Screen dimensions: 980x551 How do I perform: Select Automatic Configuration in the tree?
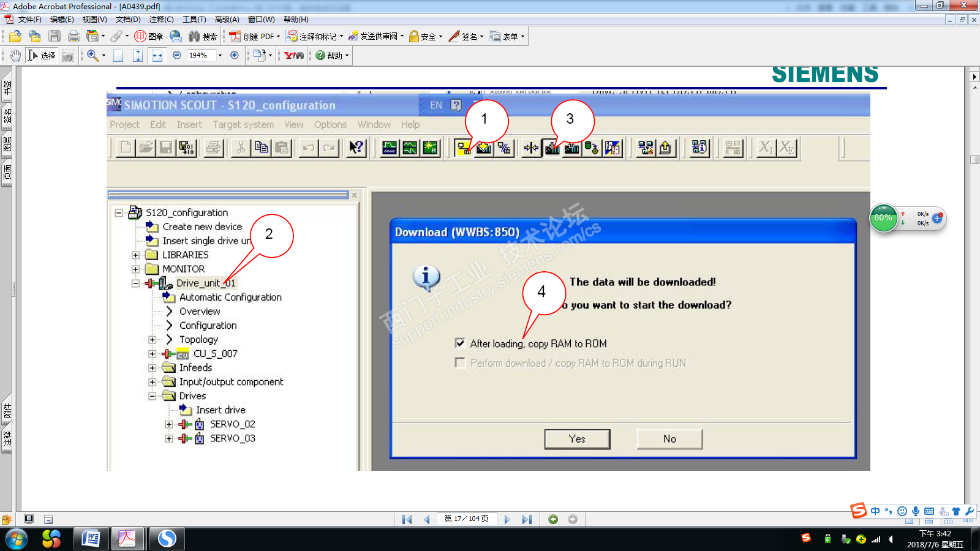[230, 298]
